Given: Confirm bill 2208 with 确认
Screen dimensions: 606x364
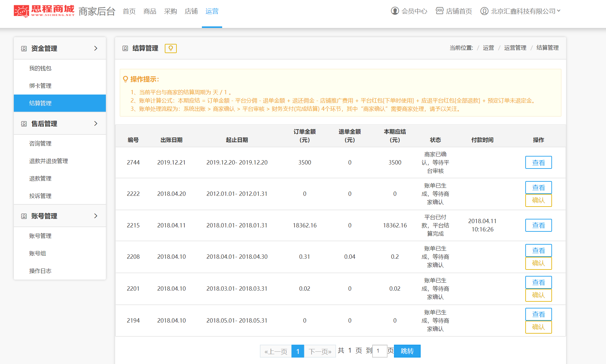Looking at the screenshot, I should coord(538,263).
